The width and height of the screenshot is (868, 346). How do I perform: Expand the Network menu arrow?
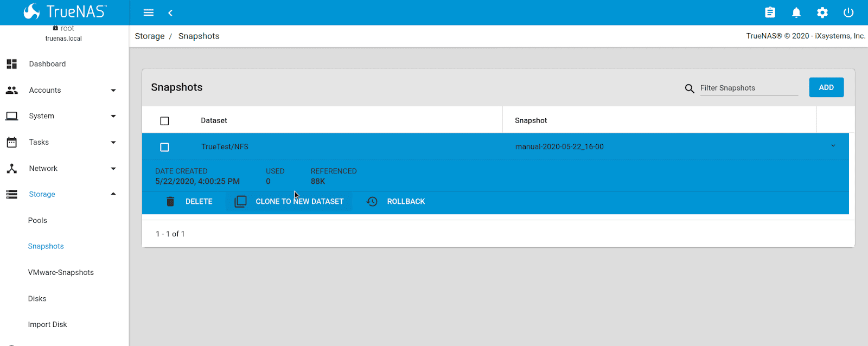pyautogui.click(x=113, y=169)
